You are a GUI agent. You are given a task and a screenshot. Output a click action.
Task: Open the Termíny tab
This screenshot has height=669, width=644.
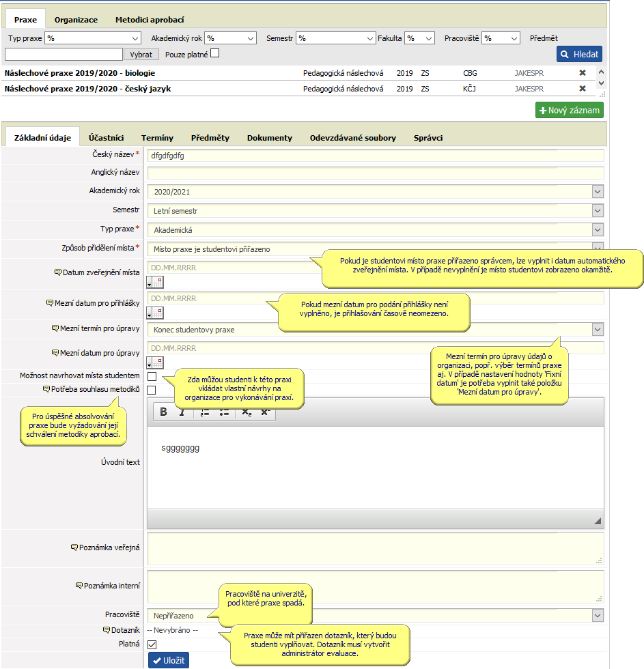[158, 138]
